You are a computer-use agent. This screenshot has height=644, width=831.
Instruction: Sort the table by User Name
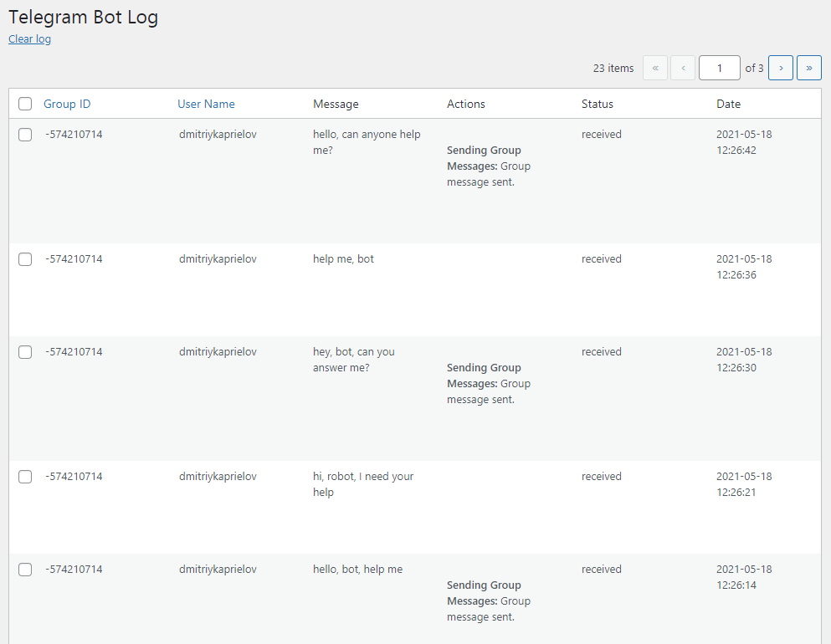[x=206, y=104]
